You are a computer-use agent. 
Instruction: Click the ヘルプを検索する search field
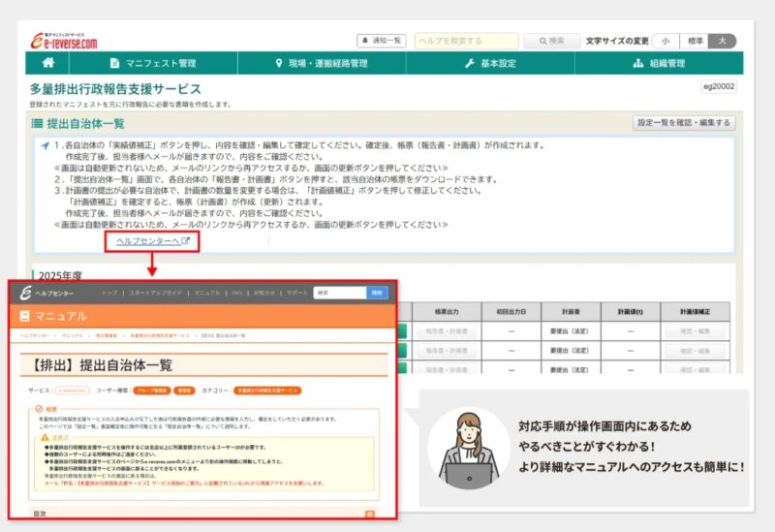[467, 41]
